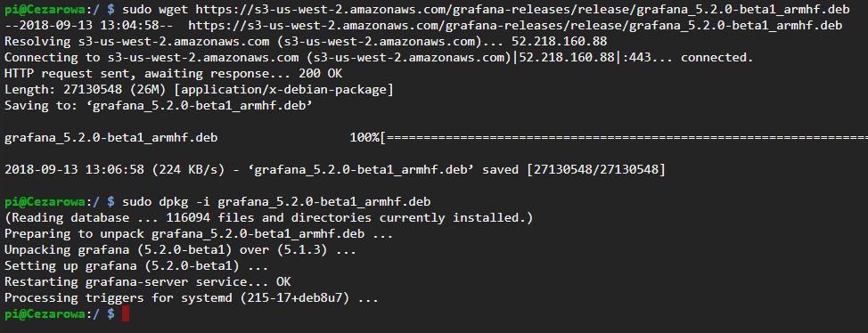Select "Processing triggers for systemd" line
This screenshot has height=333, width=868.
[191, 298]
